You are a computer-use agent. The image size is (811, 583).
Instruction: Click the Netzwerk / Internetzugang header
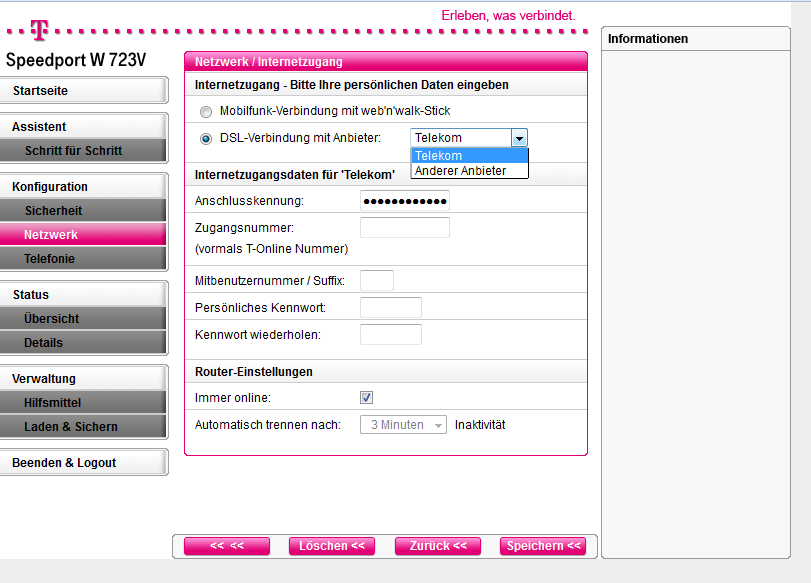[386, 62]
